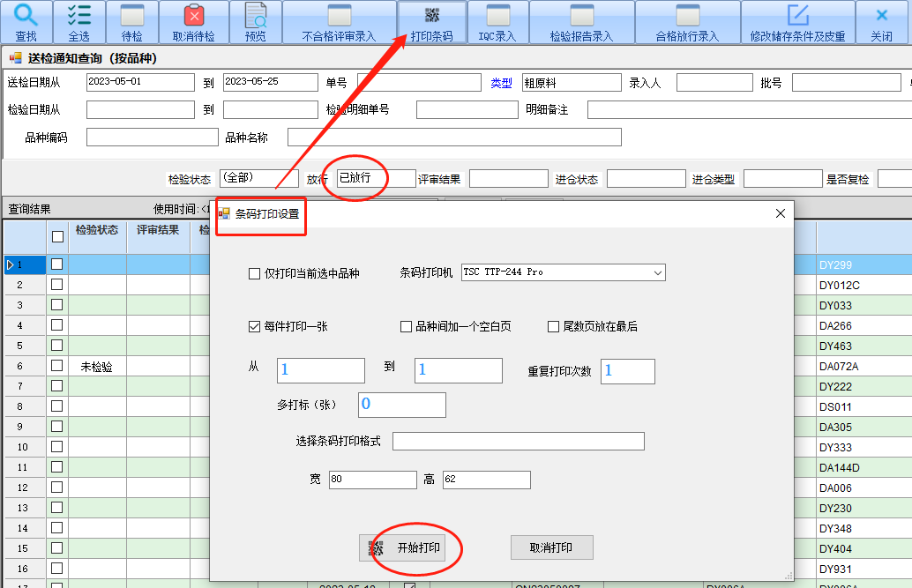Expand the 条码打印机 printer dropdown

(x=657, y=273)
